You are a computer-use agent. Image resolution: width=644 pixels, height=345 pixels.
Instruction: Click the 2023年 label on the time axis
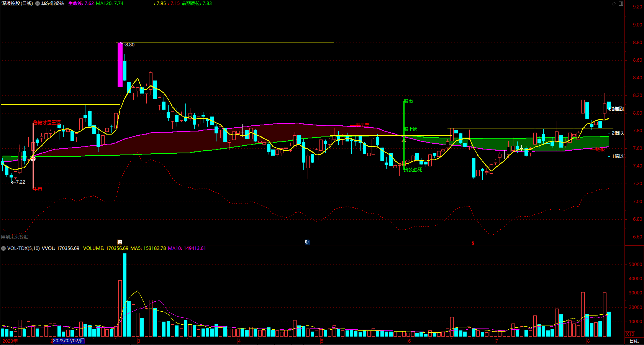10,341
